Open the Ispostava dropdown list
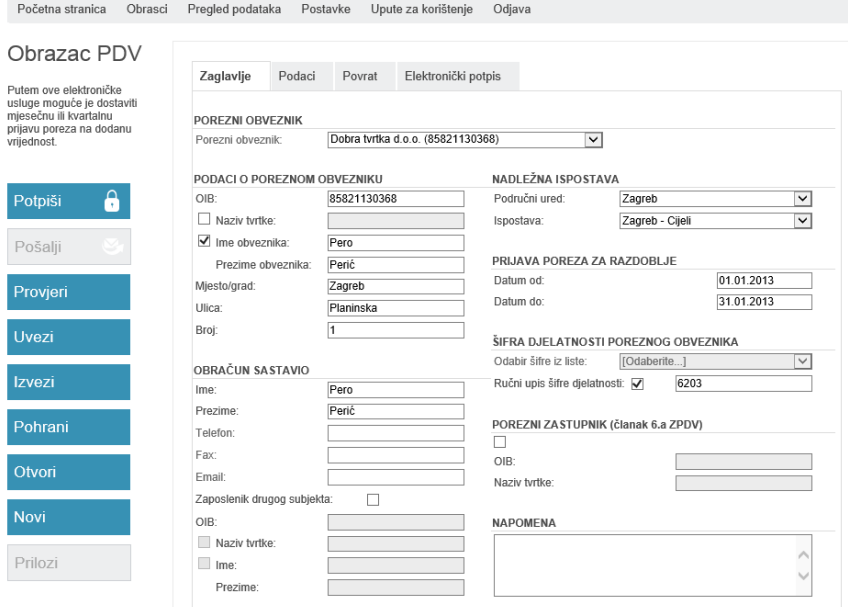 [801, 220]
